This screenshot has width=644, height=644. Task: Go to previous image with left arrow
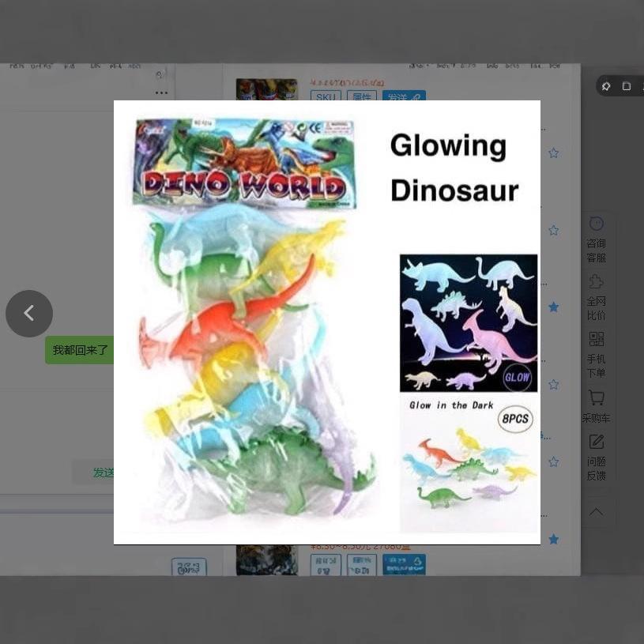point(29,314)
